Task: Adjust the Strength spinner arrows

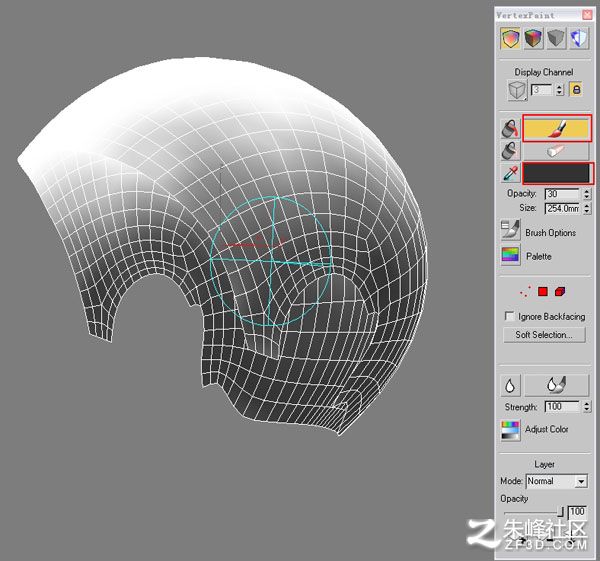Action: pyautogui.click(x=587, y=407)
